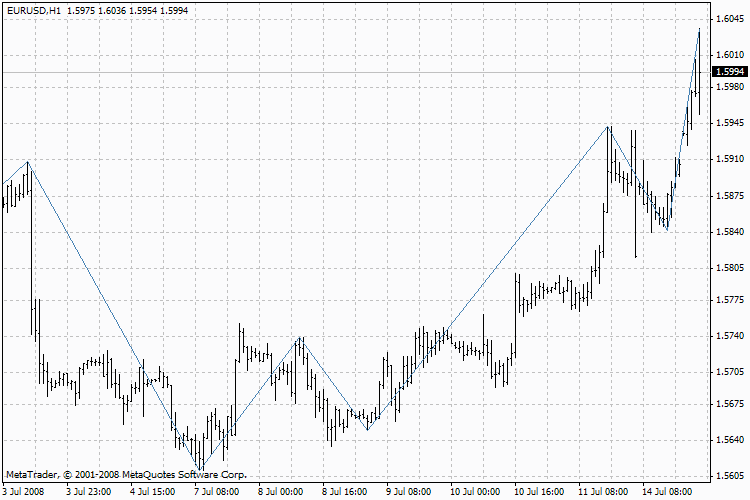The width and height of the screenshot is (750, 500).
Task: Select the 1.5705 price level label
Action: (x=730, y=372)
